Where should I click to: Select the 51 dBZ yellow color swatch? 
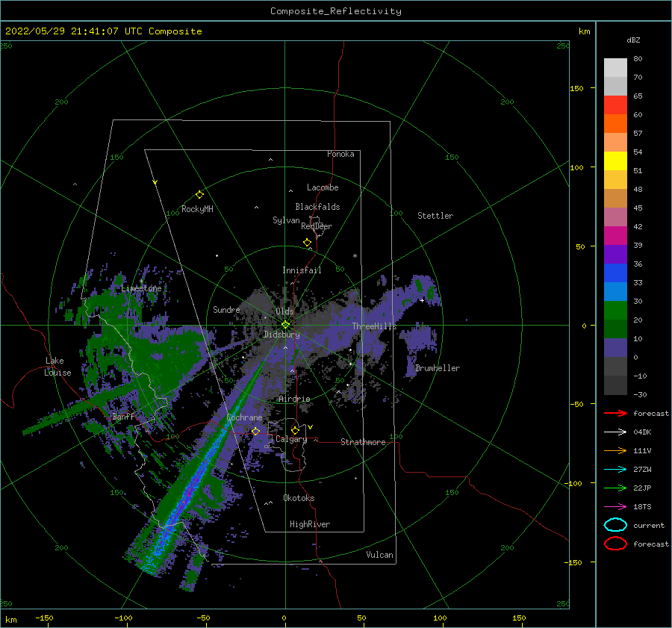click(x=615, y=161)
